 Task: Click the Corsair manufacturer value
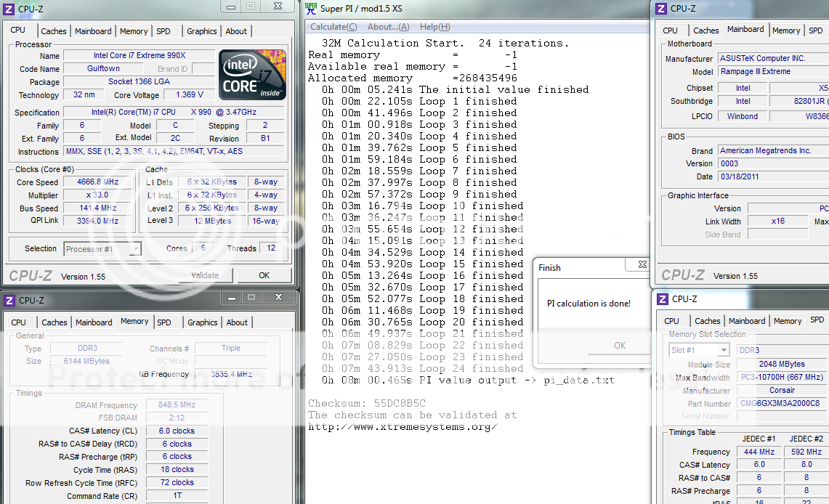pos(782,391)
